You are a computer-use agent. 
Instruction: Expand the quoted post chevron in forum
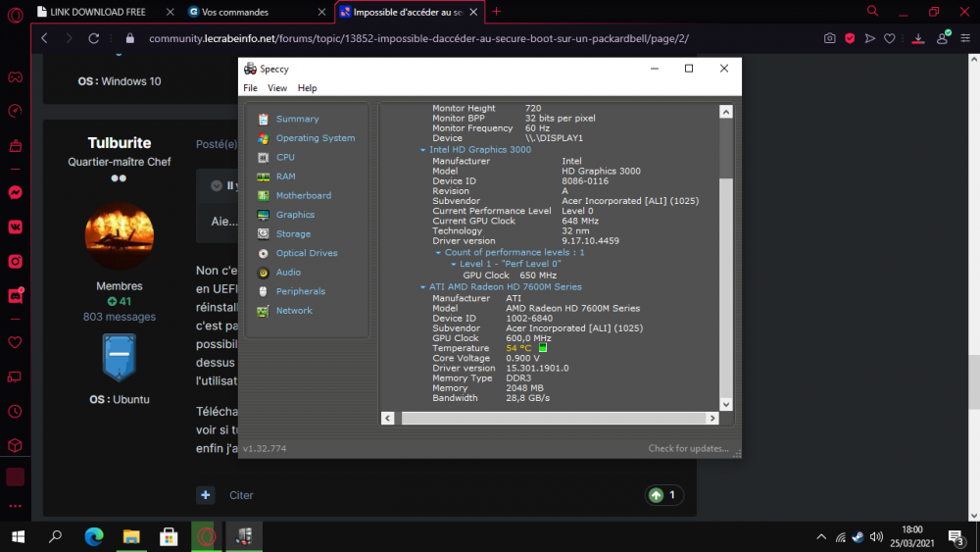217,185
